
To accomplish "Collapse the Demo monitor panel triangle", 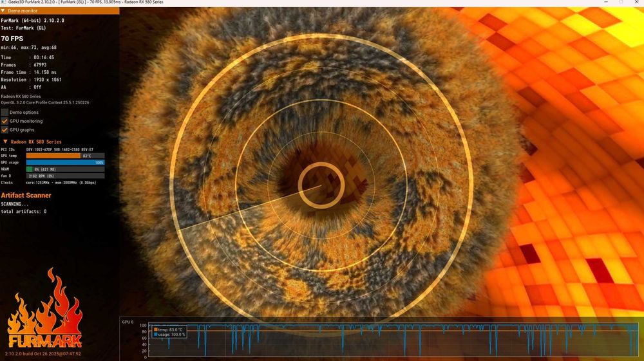I will (x=3, y=11).
